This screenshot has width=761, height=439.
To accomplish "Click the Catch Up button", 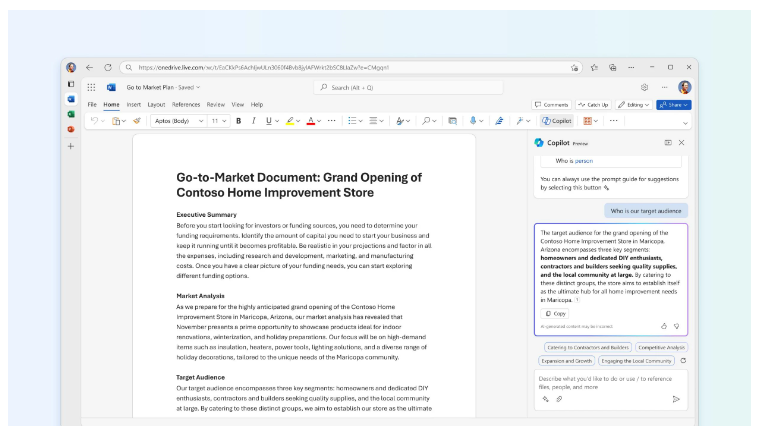I will 593,105.
